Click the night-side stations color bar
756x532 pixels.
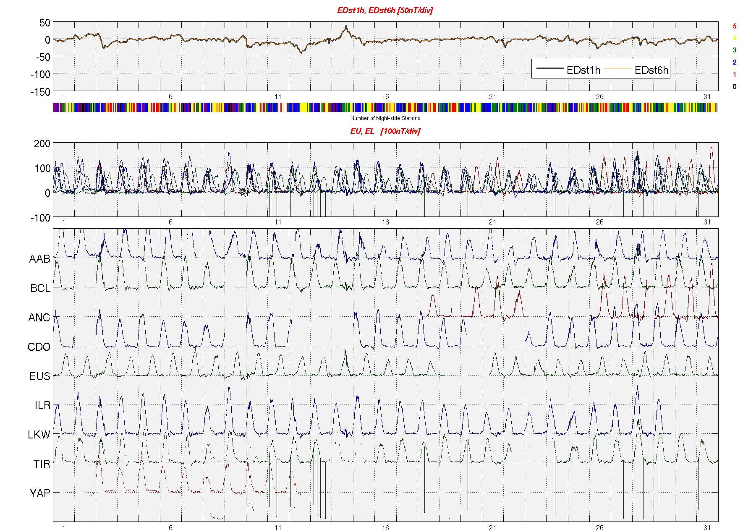coord(385,107)
